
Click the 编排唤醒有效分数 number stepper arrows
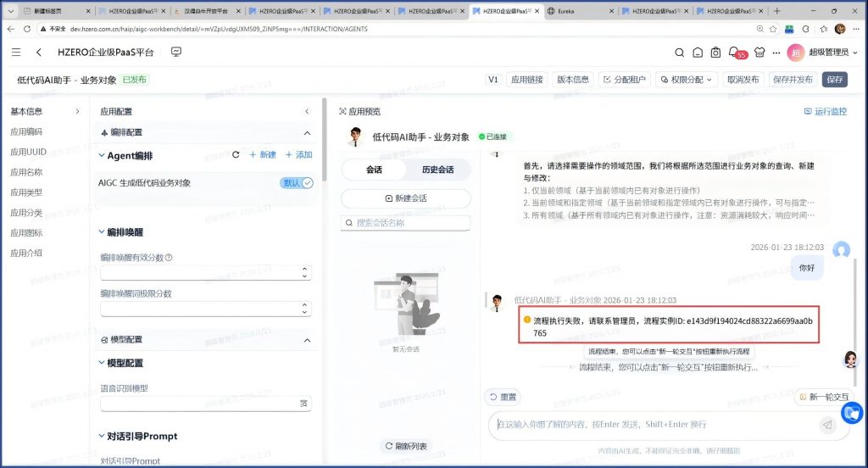click(304, 272)
